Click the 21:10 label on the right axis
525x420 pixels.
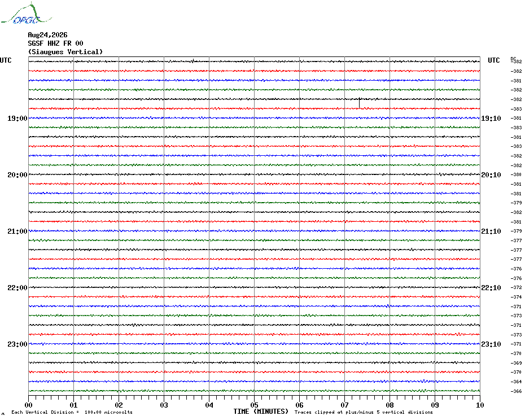[x=491, y=231]
